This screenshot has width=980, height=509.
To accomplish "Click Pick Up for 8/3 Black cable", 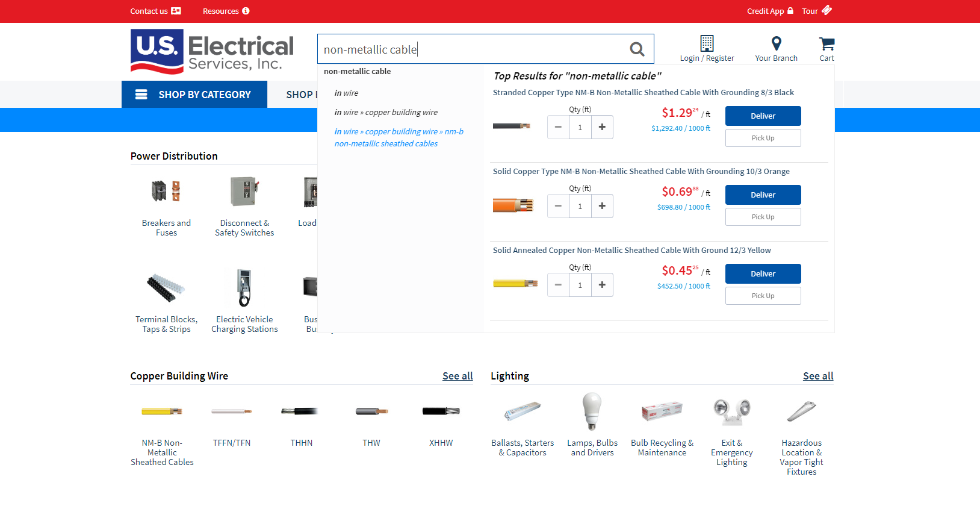I will point(763,138).
